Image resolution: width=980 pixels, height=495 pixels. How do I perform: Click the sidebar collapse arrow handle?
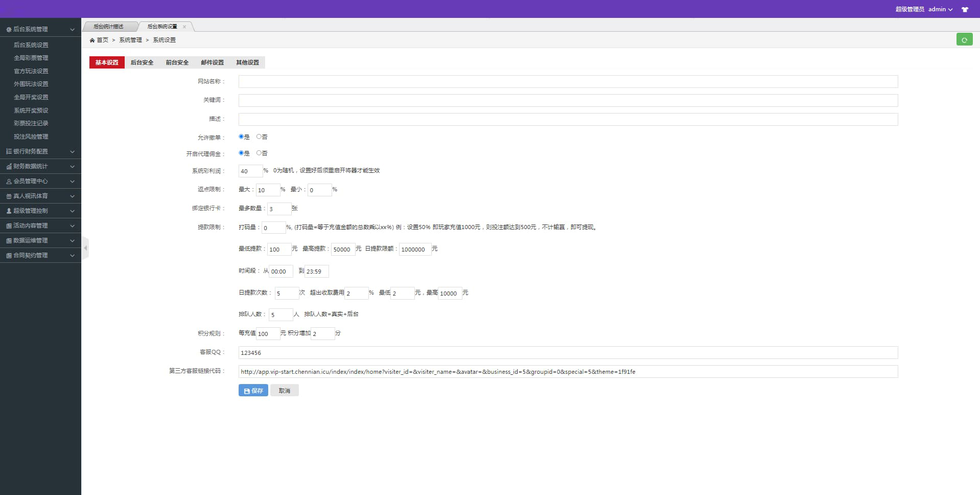click(85, 248)
